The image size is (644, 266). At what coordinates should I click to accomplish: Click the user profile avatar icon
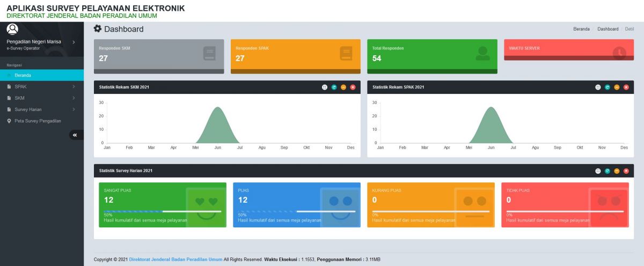click(12, 29)
